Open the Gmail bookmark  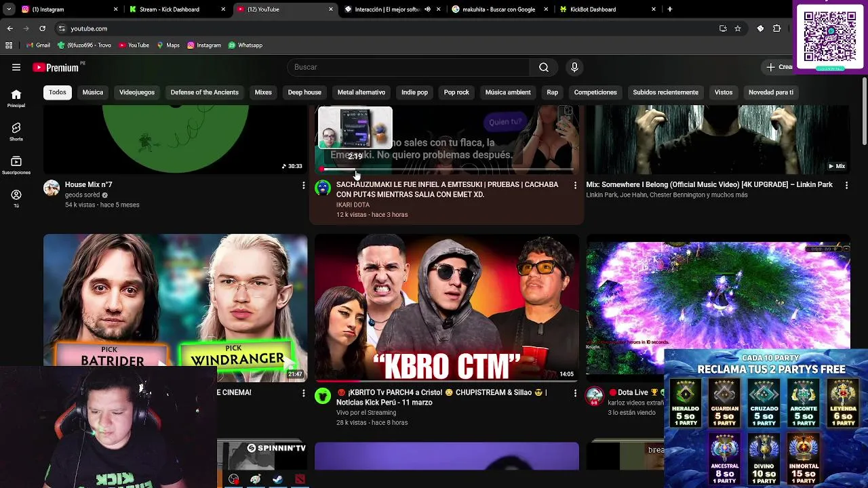tap(38, 45)
